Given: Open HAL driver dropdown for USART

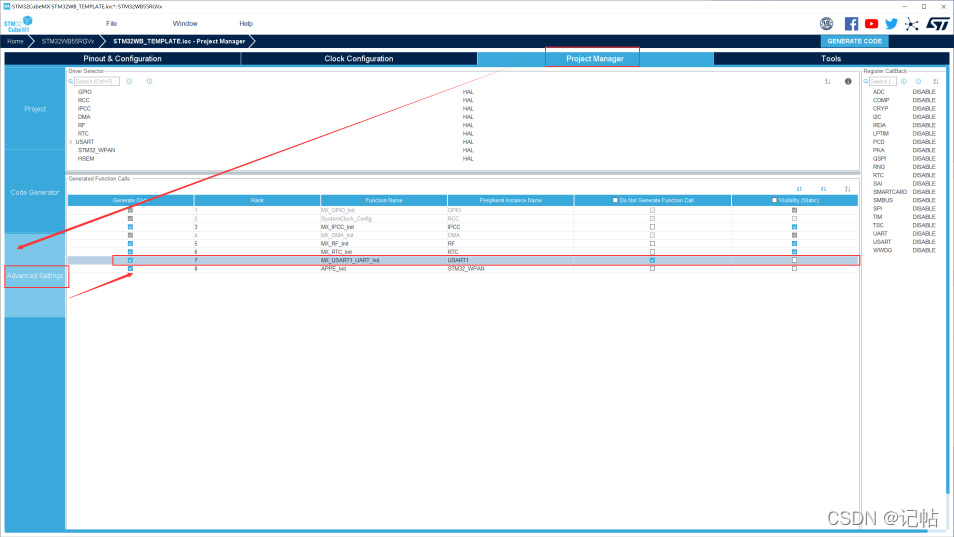Looking at the screenshot, I should [468, 142].
